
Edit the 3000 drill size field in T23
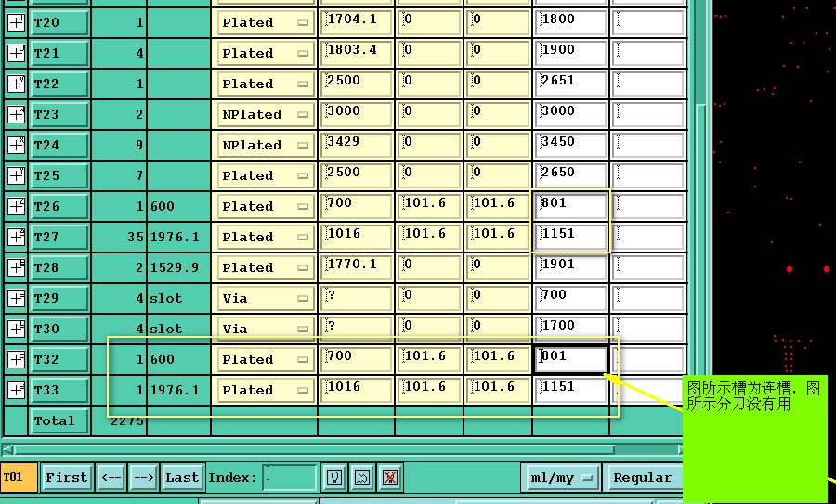click(571, 114)
